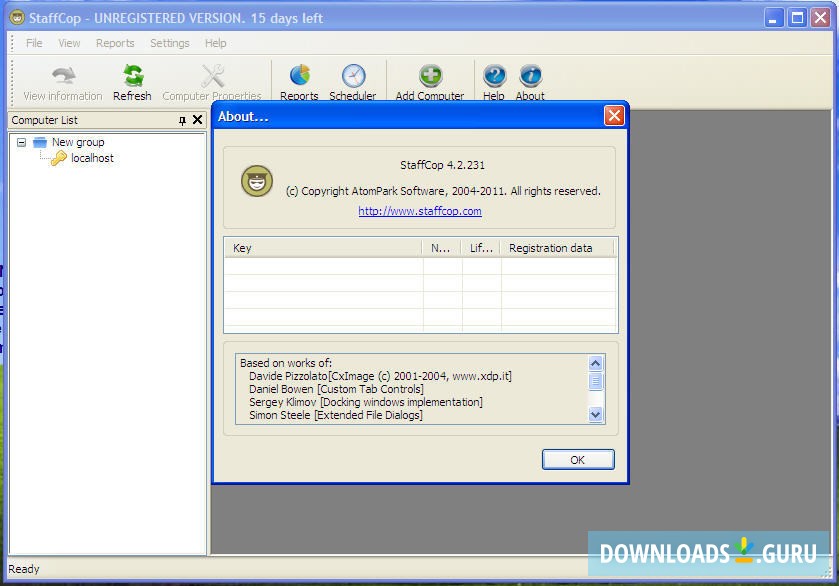Click credits list scroll up arrow

tap(596, 363)
